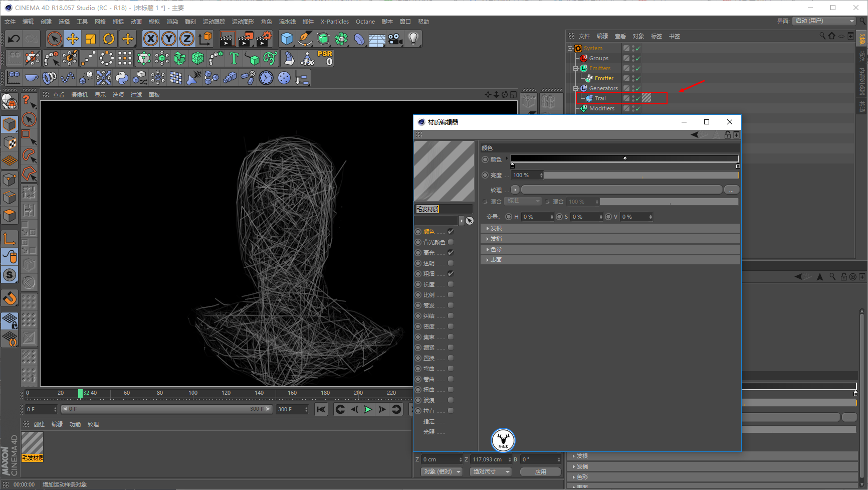Click the green timeline playhead marker
The width and height of the screenshot is (868, 490).
[80, 393]
